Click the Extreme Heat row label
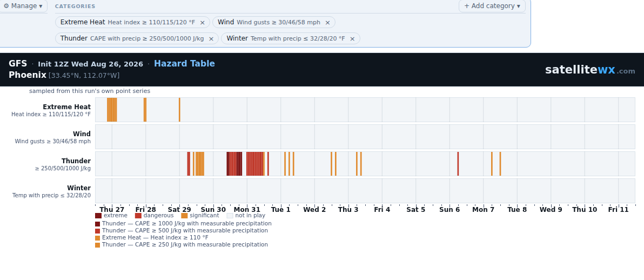The width and height of the screenshot is (644, 280). click(66, 107)
